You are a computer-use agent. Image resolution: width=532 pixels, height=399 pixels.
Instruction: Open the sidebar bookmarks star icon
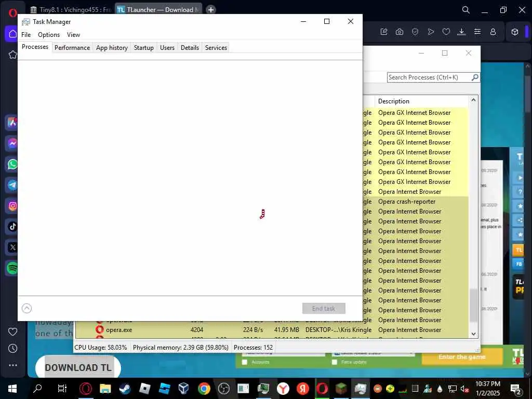tap(12, 55)
